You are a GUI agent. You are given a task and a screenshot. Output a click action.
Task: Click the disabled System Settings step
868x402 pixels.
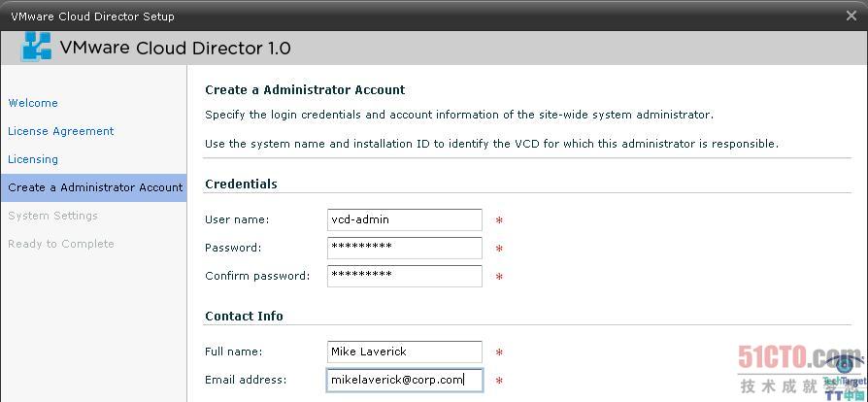[52, 216]
